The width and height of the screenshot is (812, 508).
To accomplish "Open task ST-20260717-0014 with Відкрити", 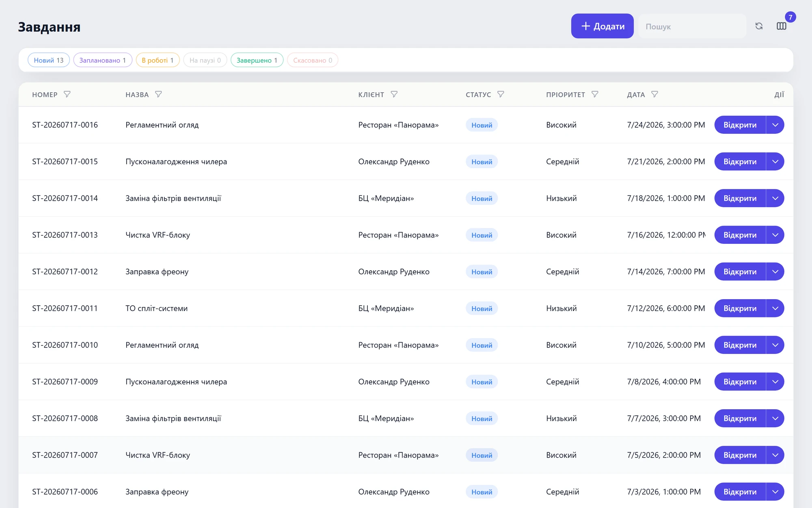I will (x=740, y=198).
